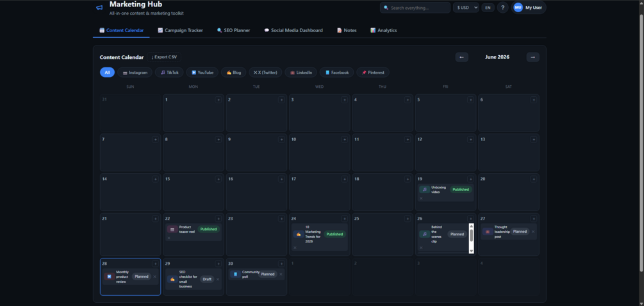
Task: Open the help question mark button
Action: point(503,8)
